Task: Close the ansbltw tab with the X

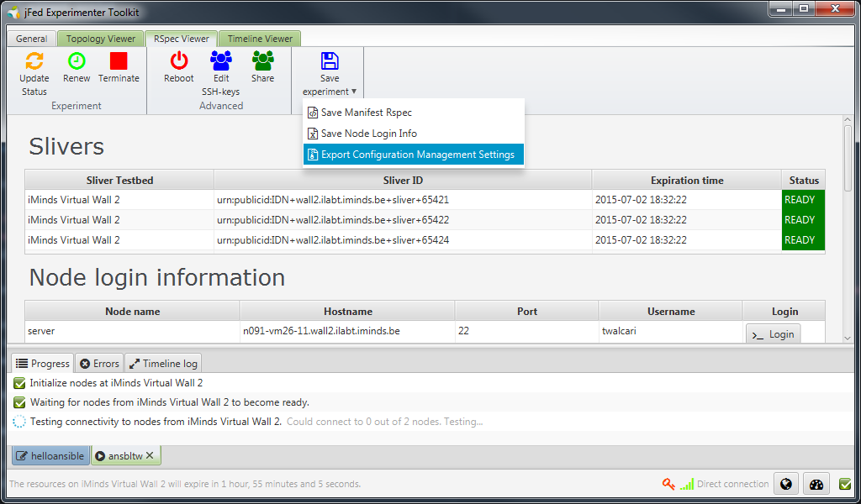Action: coord(150,455)
